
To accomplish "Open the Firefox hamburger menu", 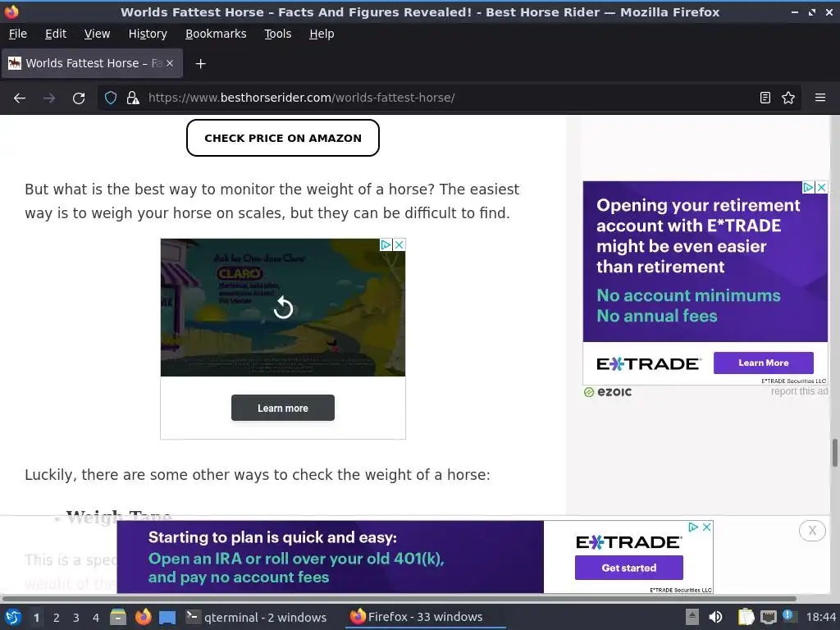I will 819,98.
